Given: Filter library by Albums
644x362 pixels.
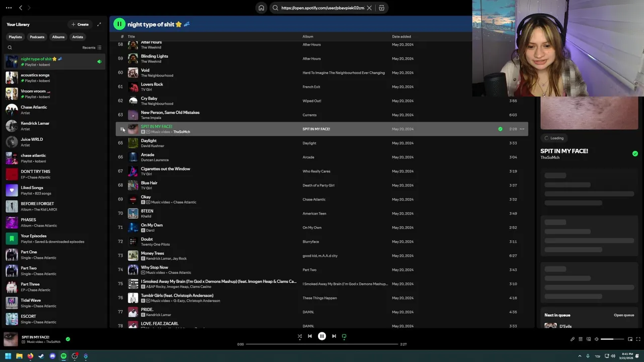Looking at the screenshot, I should 58,37.
